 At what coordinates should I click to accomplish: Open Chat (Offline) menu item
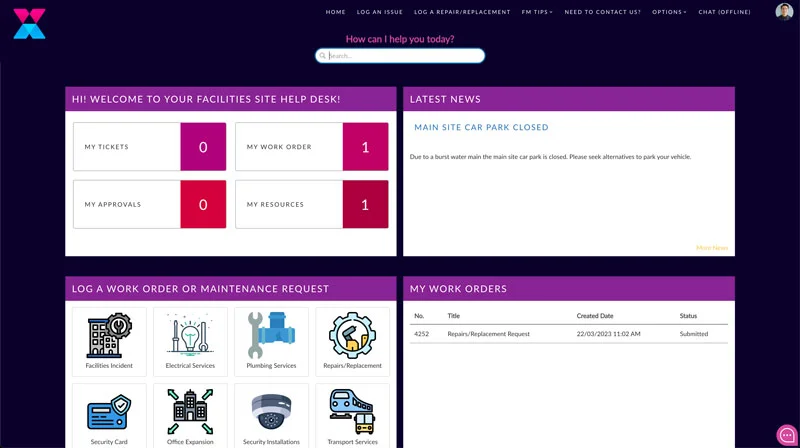pos(724,12)
